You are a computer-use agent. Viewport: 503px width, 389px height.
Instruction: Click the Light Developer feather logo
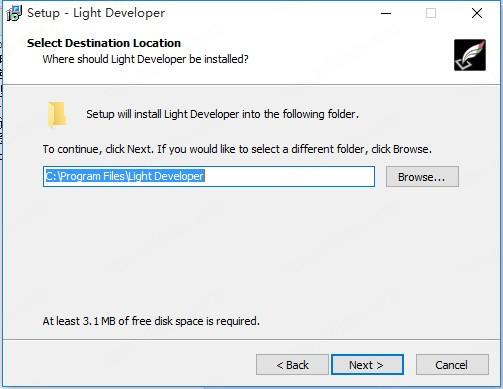click(x=470, y=55)
